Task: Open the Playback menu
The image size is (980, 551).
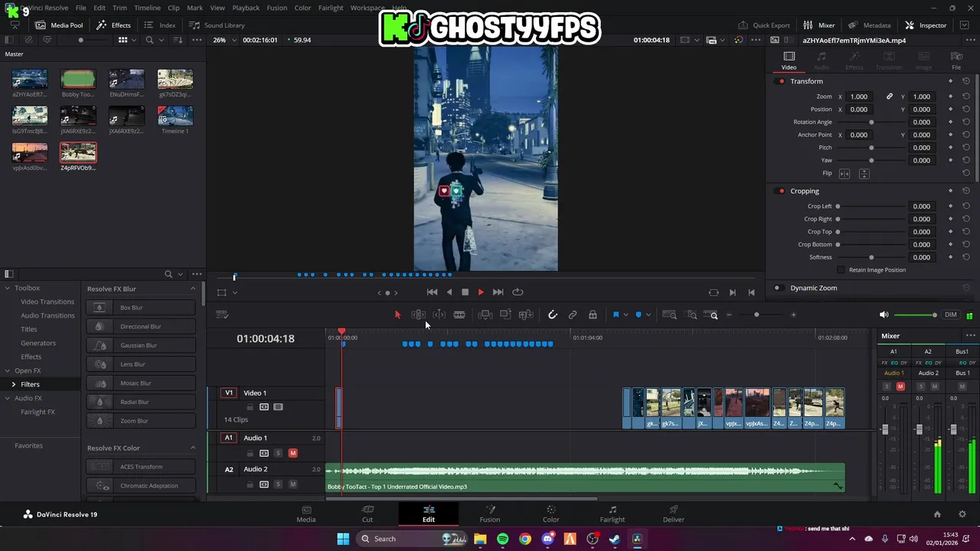Action: [246, 8]
